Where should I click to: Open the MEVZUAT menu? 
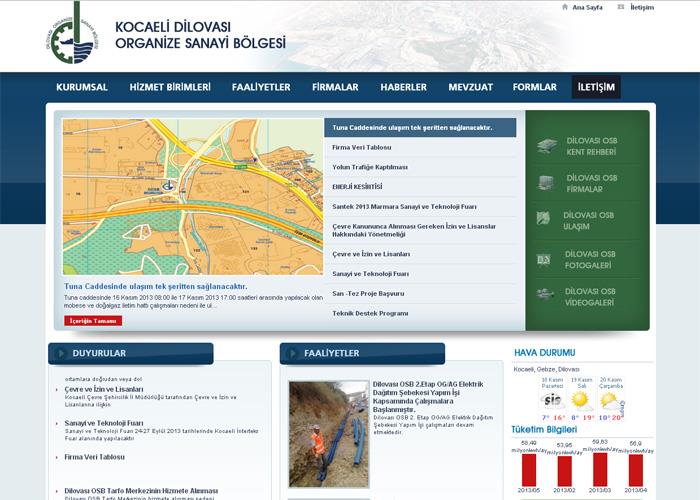[471, 87]
